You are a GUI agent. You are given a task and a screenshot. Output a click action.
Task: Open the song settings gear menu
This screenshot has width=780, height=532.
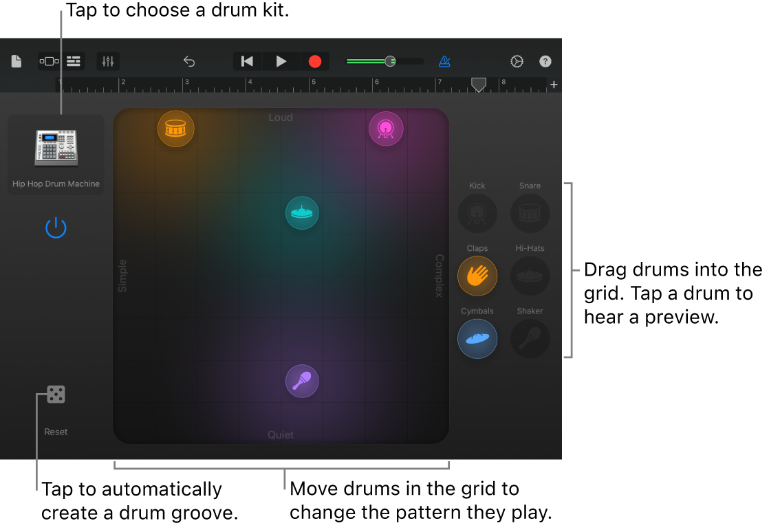point(517,61)
